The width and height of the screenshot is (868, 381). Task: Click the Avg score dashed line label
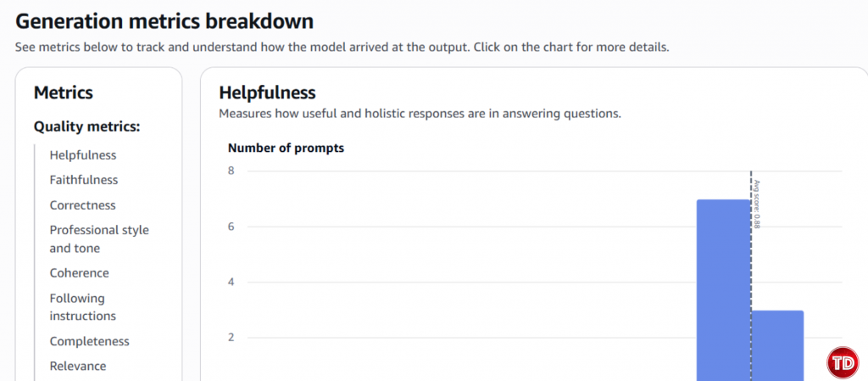click(x=758, y=204)
